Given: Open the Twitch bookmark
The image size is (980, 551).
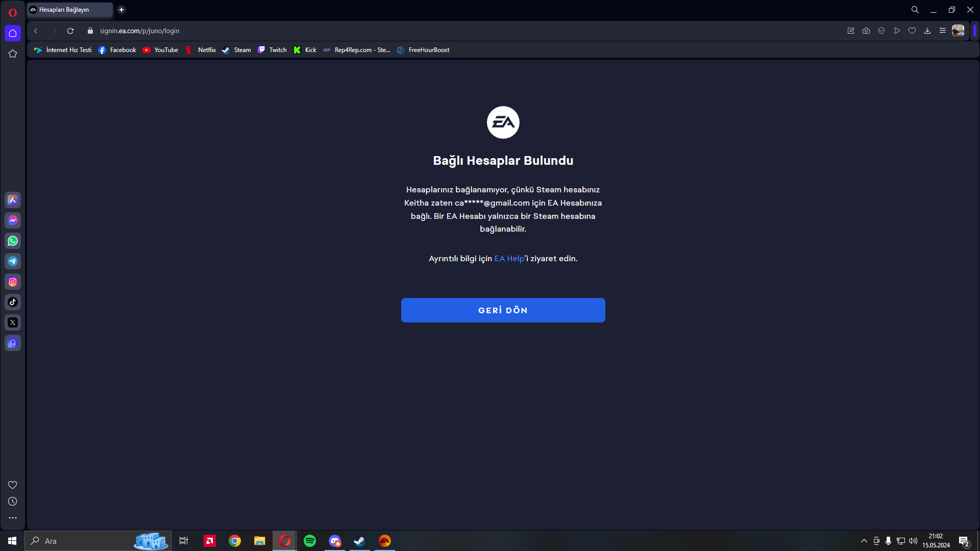Looking at the screenshot, I should click(272, 50).
